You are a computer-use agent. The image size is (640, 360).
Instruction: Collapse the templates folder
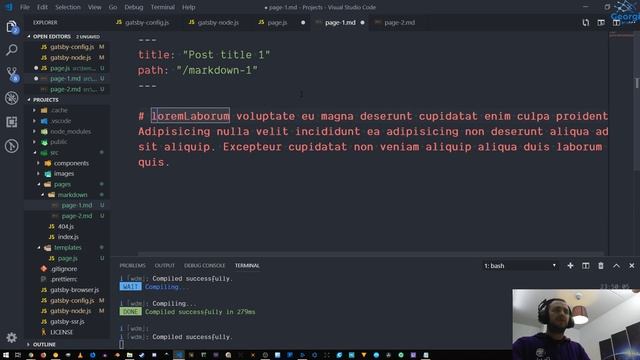[x=68, y=247]
